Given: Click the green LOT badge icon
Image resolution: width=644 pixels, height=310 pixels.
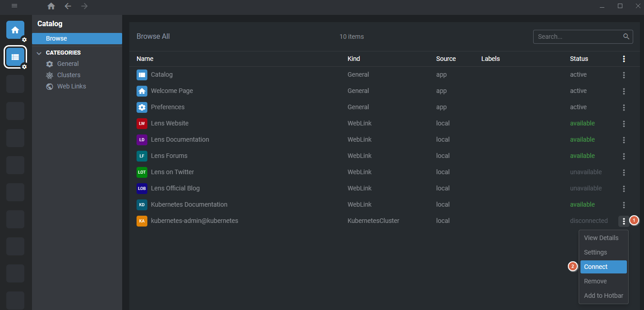Looking at the screenshot, I should 142,172.
